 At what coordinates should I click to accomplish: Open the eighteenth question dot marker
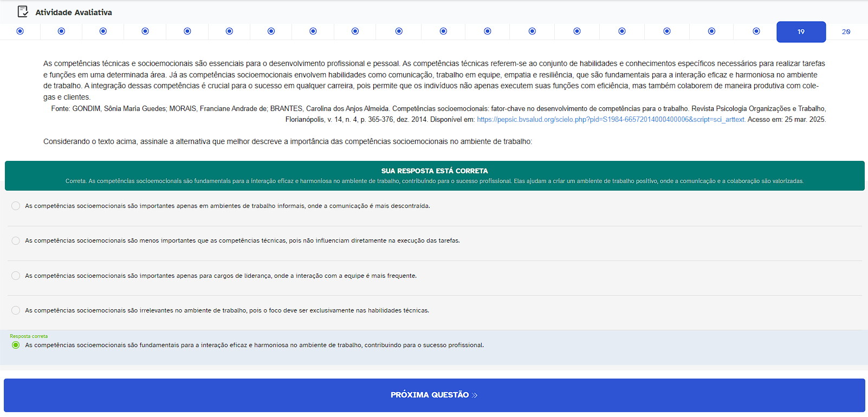click(x=756, y=31)
